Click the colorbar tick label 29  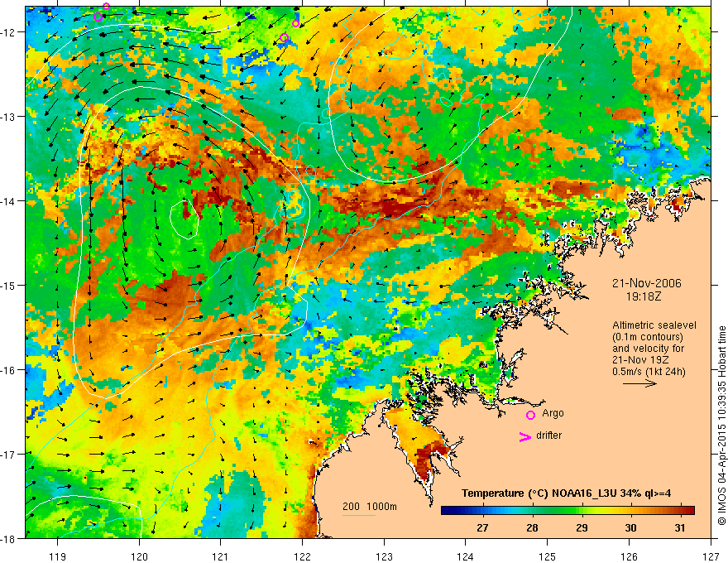click(x=582, y=527)
